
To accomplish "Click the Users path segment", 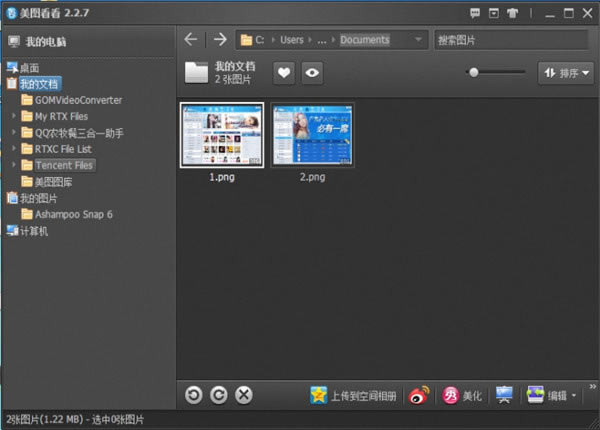I will (x=292, y=40).
